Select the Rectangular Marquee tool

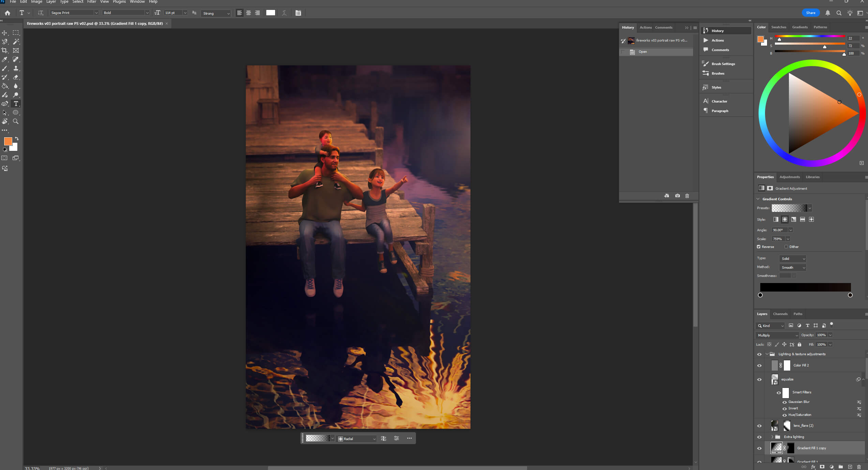[x=16, y=33]
